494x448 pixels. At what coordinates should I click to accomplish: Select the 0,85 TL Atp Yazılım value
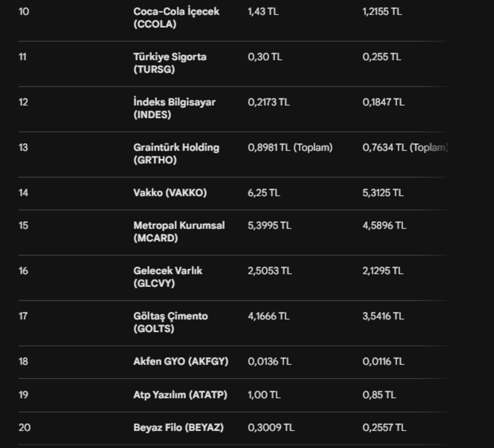click(x=379, y=395)
